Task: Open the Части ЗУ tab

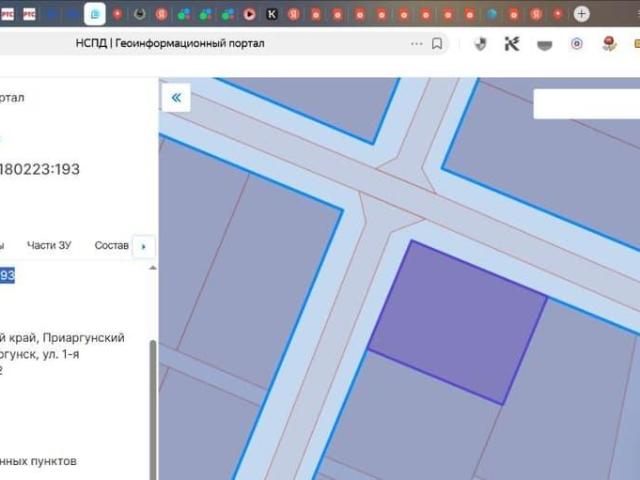Action: [49, 245]
